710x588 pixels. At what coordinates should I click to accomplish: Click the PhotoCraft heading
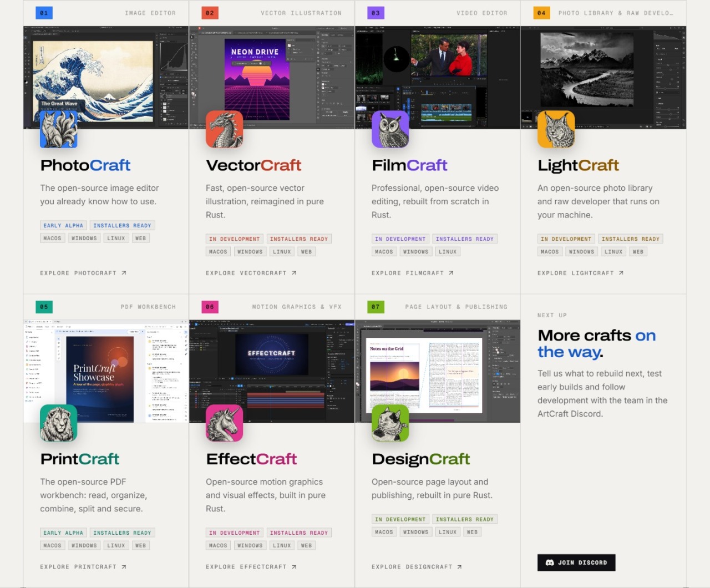85,165
